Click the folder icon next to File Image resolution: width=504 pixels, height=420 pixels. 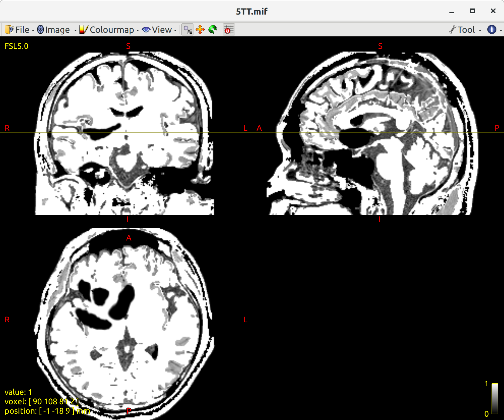[x=8, y=29]
